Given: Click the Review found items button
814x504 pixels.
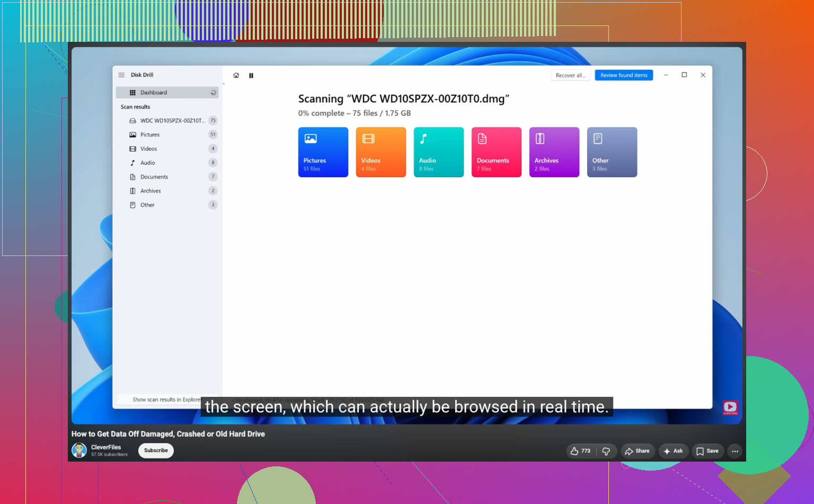Looking at the screenshot, I should pos(624,75).
